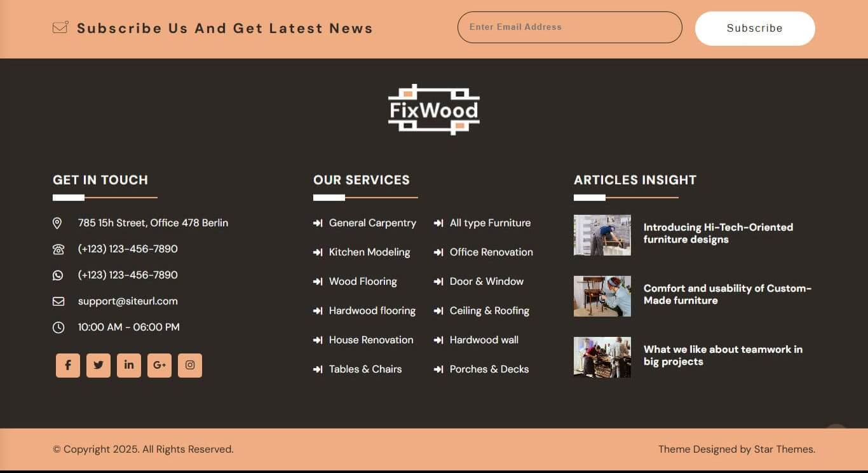Open the LinkedIn social icon
868x473 pixels.
[129, 366]
